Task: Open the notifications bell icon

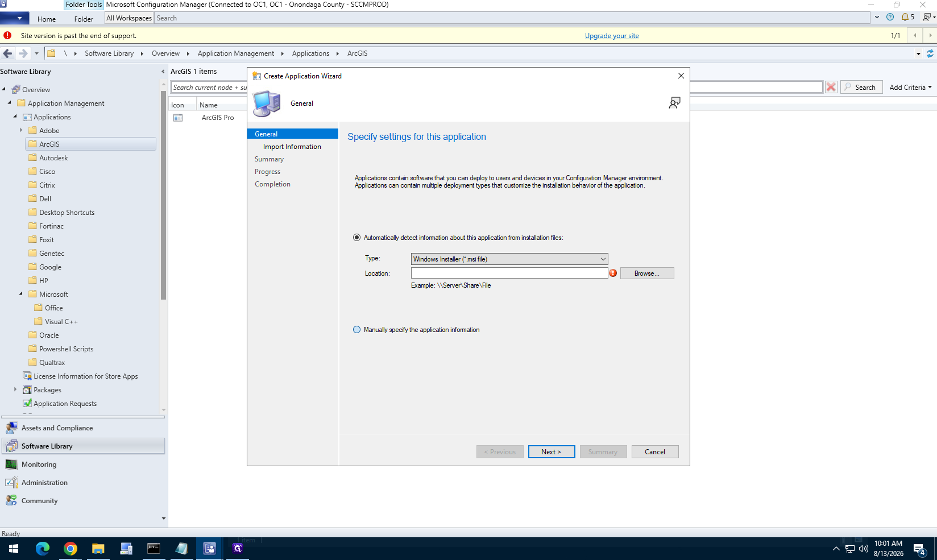Action: (905, 17)
